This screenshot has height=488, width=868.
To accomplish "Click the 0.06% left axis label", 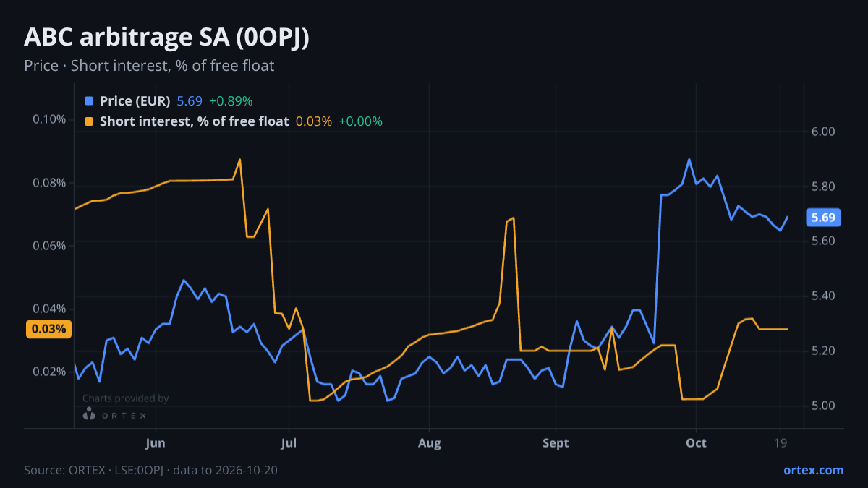I will pyautogui.click(x=49, y=245).
